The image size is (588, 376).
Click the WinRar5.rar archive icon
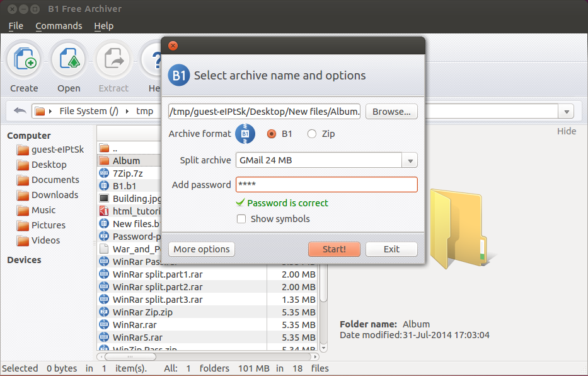[105, 337]
